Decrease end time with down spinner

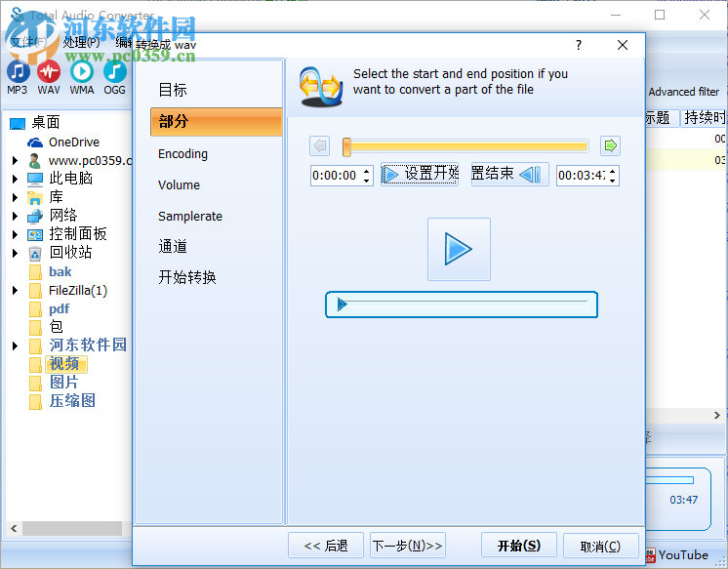[613, 181]
